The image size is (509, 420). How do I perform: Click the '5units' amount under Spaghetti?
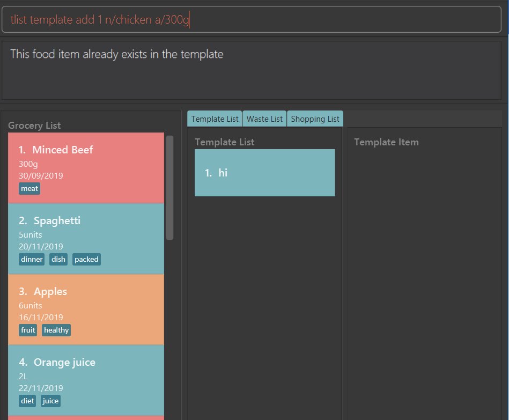tap(31, 234)
